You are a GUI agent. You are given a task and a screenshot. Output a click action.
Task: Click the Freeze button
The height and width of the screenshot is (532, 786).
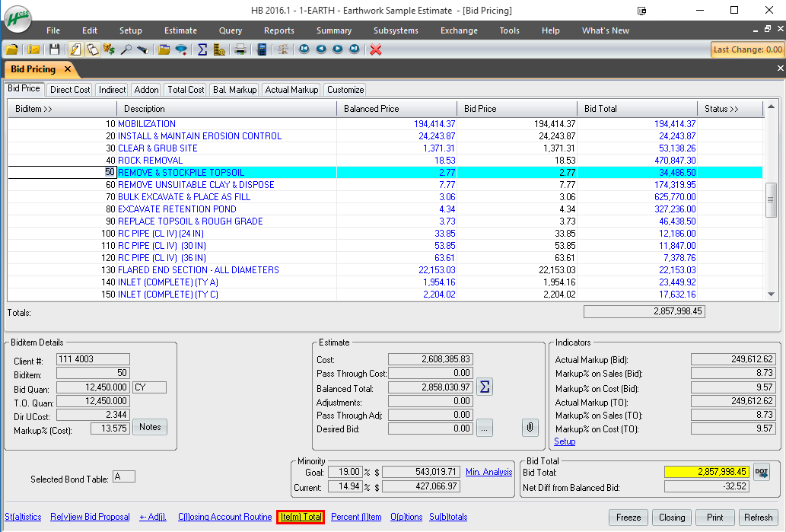click(628, 518)
